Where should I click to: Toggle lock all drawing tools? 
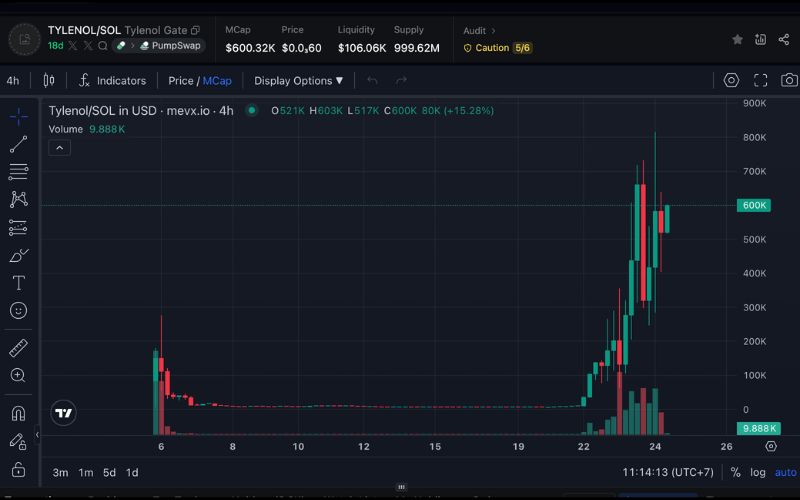click(x=18, y=468)
